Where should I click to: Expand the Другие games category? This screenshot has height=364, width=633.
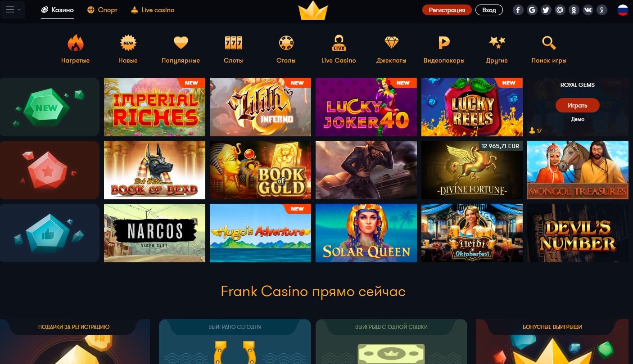pos(497,49)
